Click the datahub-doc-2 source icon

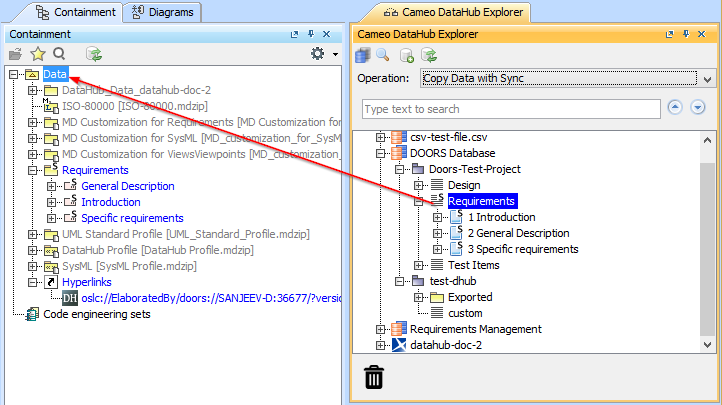tap(399, 345)
